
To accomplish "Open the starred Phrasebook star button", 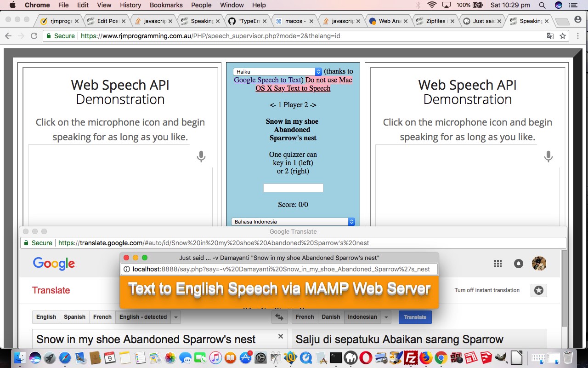I will tap(539, 290).
